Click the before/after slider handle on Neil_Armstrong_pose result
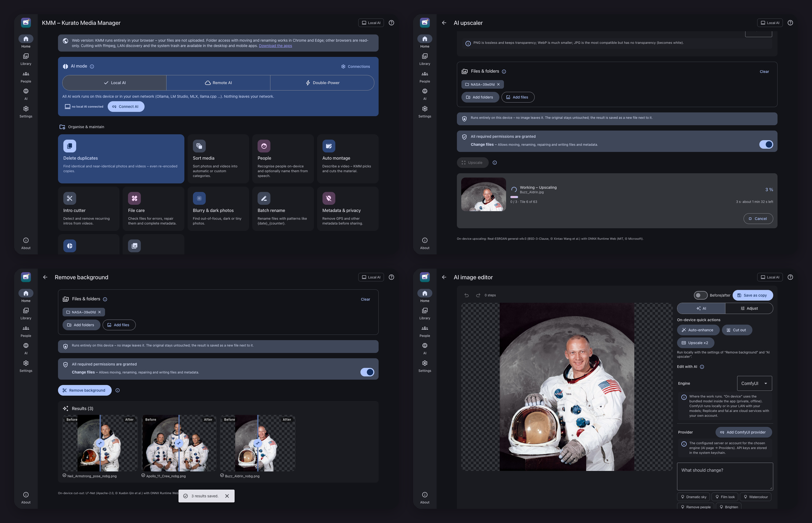 click(x=100, y=443)
